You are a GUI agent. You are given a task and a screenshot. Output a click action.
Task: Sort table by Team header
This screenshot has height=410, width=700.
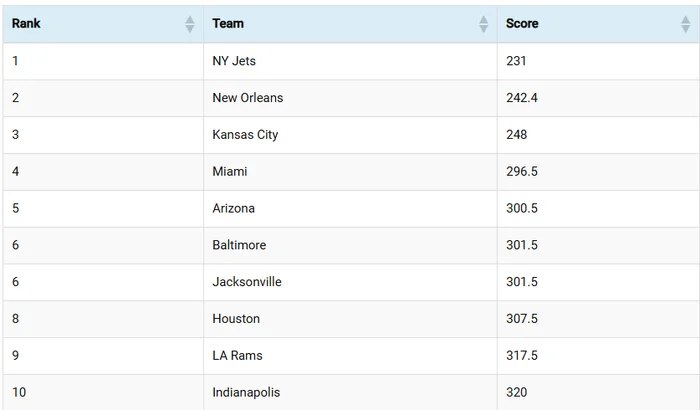tap(228, 24)
